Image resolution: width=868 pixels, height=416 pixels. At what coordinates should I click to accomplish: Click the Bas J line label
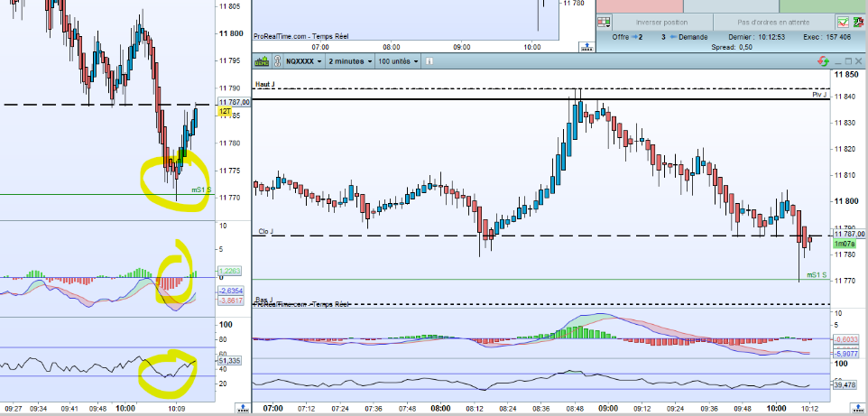pos(263,300)
